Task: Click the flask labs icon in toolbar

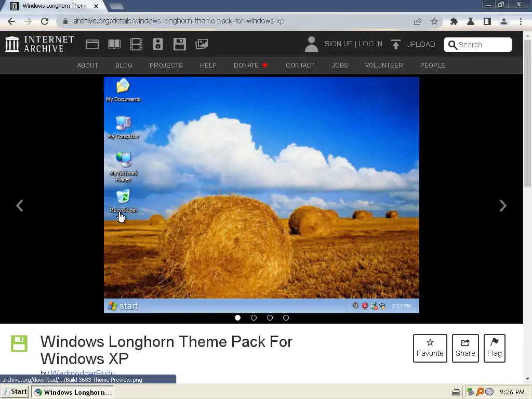Action: click(471, 21)
